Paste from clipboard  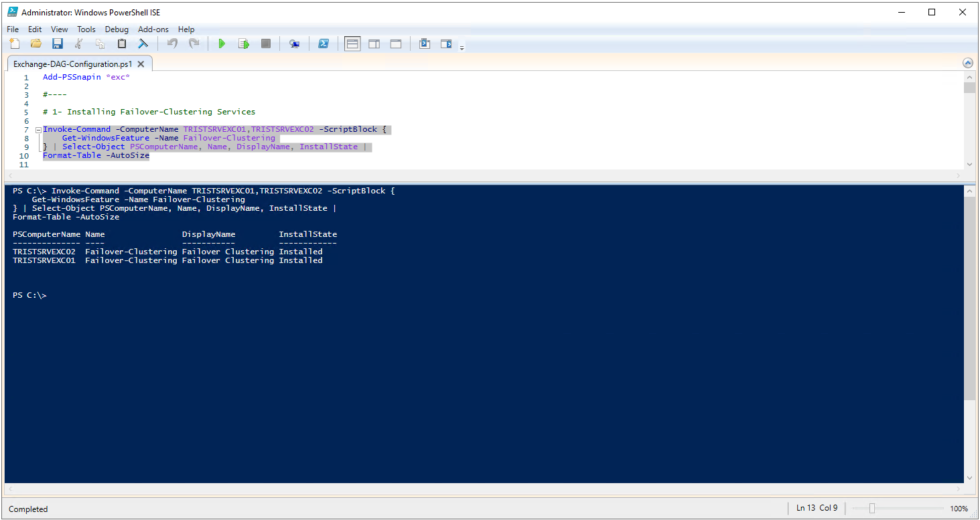(121, 44)
